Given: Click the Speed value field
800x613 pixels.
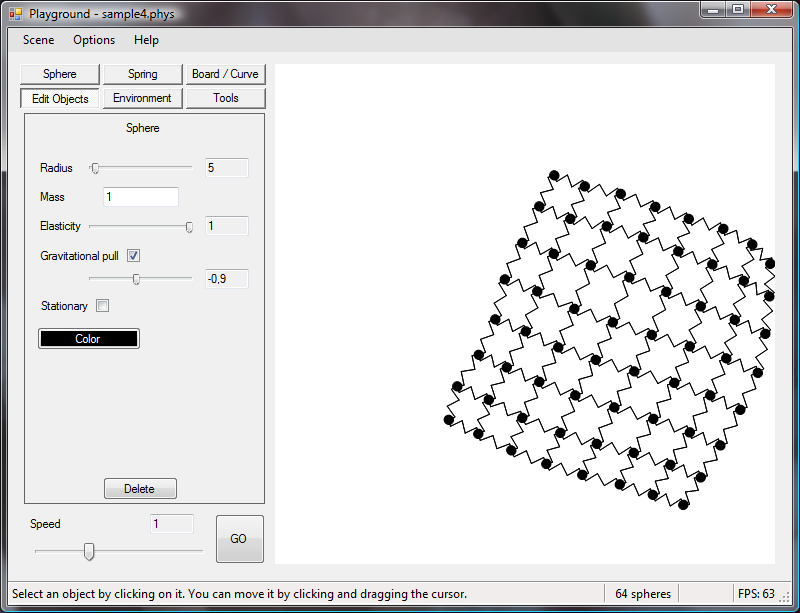Looking at the screenshot, I should [172, 524].
